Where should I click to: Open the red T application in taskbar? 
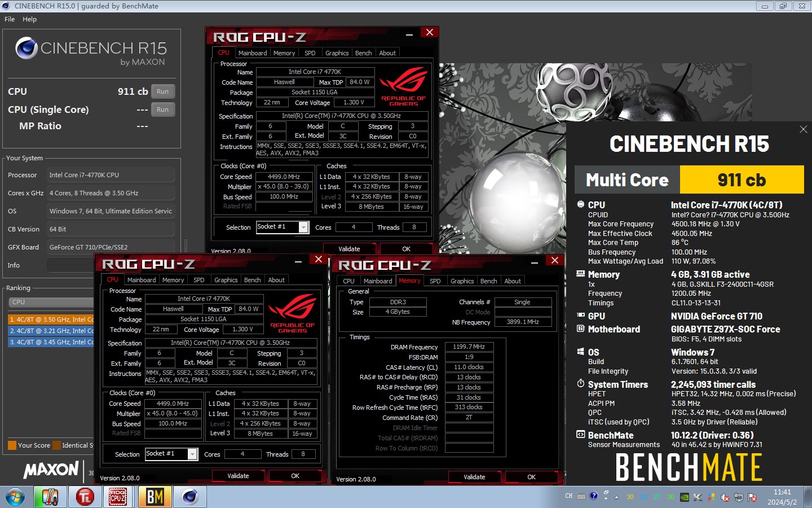tap(85, 497)
